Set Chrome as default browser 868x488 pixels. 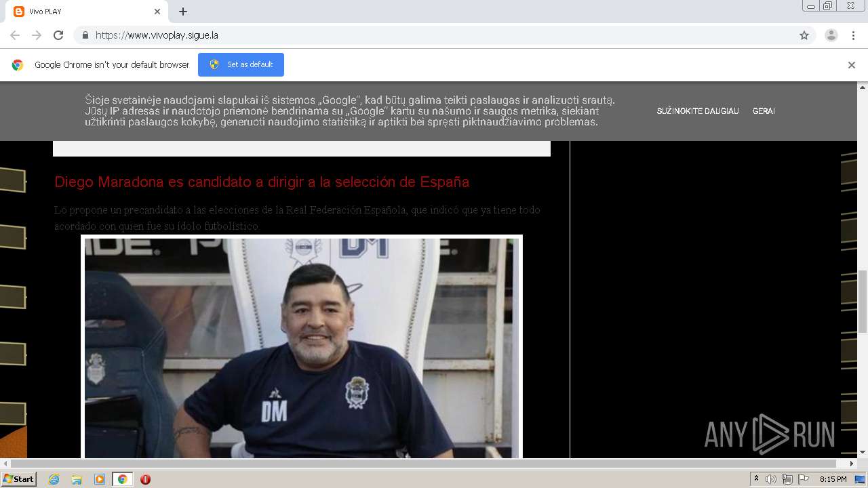coord(241,64)
